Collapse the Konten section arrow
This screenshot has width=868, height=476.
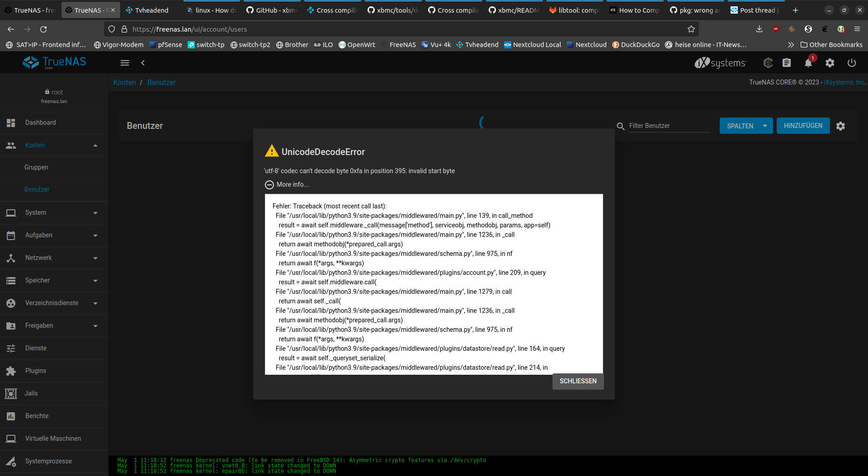95,145
